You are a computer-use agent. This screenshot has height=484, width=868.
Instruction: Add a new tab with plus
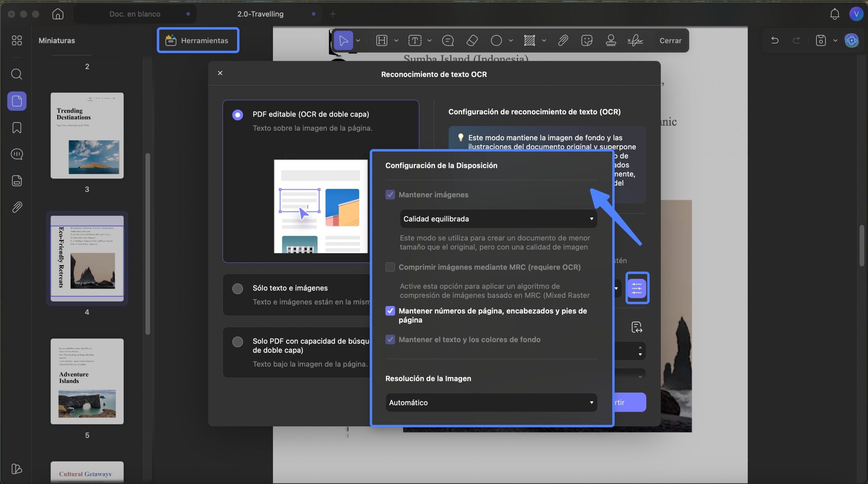tap(333, 14)
